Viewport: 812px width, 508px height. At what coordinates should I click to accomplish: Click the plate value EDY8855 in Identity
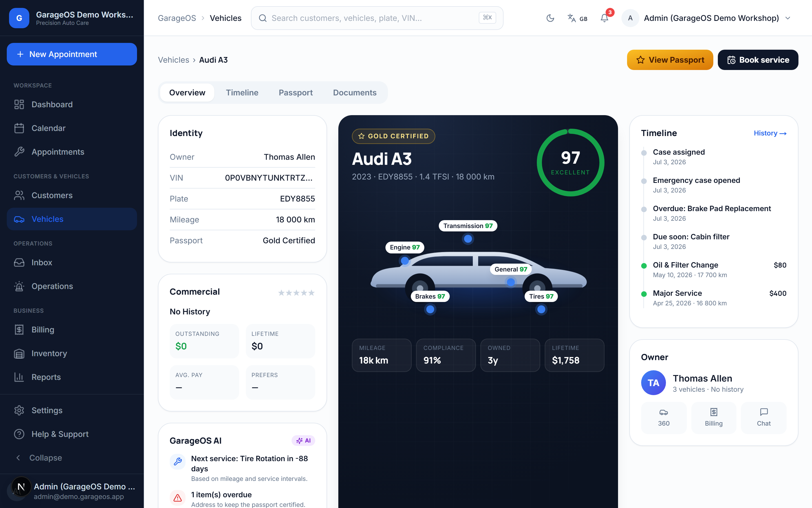(x=297, y=199)
